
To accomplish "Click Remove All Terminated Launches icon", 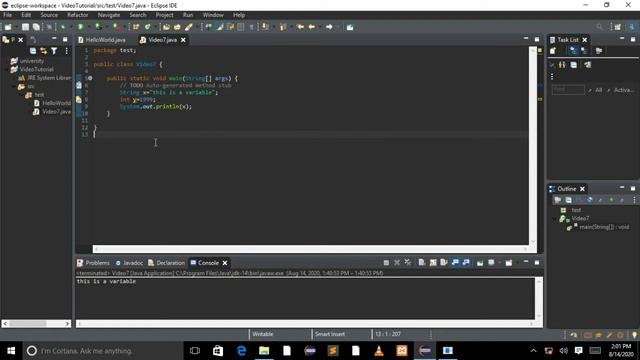I will click(408, 262).
